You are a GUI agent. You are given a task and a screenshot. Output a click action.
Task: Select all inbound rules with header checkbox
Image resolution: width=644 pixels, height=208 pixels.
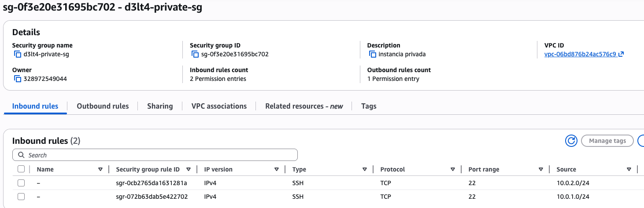[x=21, y=169]
